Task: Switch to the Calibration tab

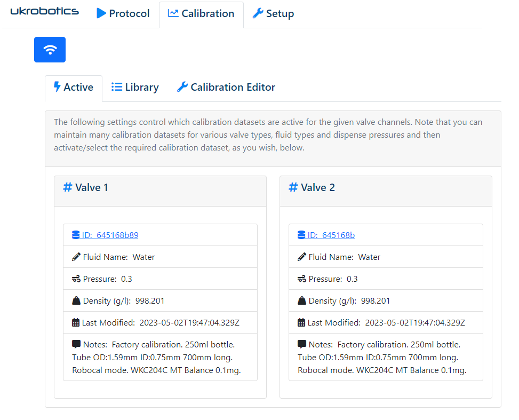Action: pos(201,14)
